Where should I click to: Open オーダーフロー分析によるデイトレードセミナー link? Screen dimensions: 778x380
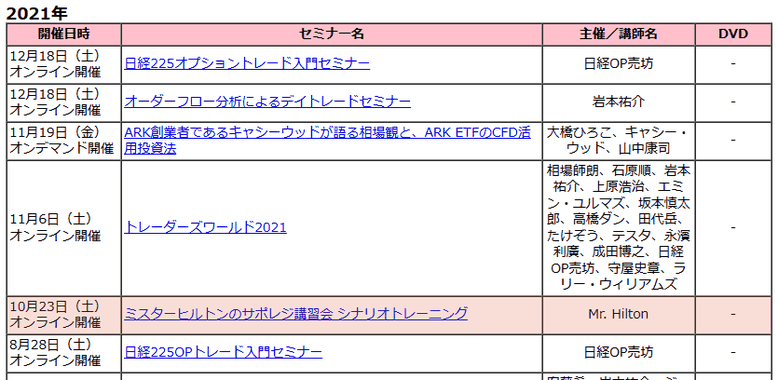[267, 102]
